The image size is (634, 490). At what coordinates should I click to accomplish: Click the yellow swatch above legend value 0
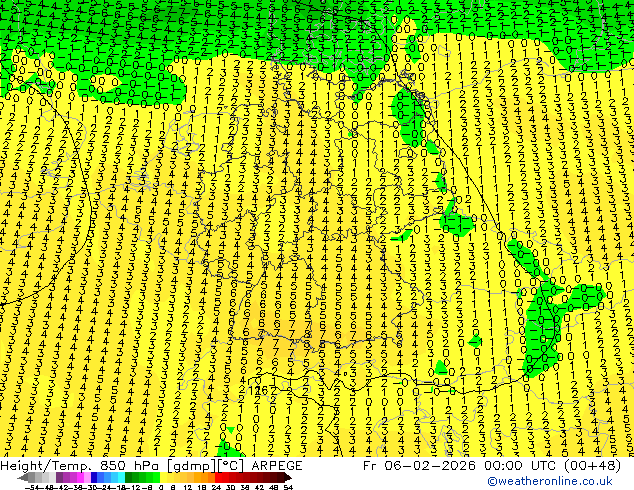click(x=163, y=477)
